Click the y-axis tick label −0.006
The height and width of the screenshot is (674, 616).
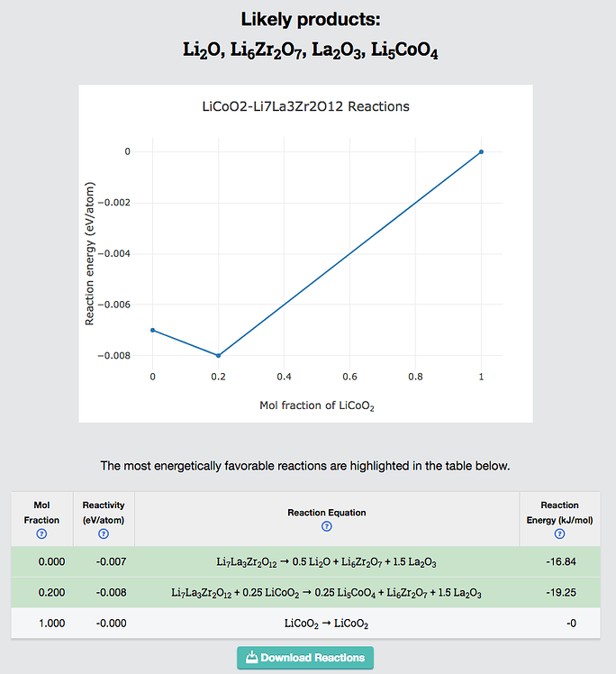(113, 305)
